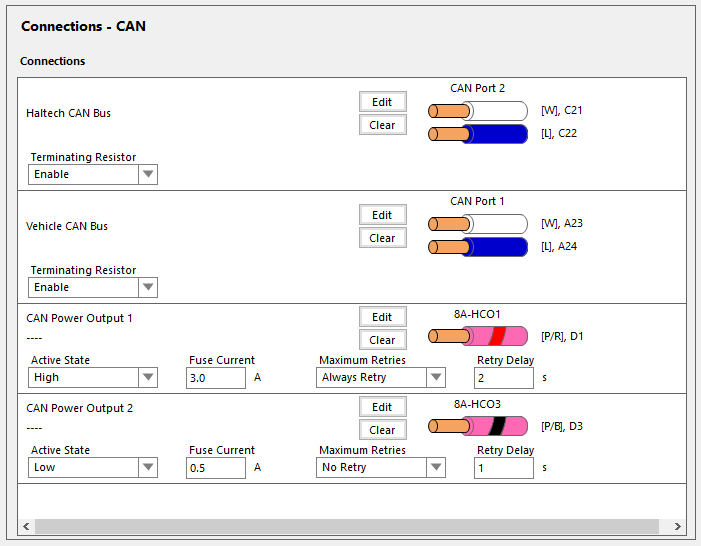
Task: Clear the Vehicle CAN Bus connection
Action: [x=383, y=238]
